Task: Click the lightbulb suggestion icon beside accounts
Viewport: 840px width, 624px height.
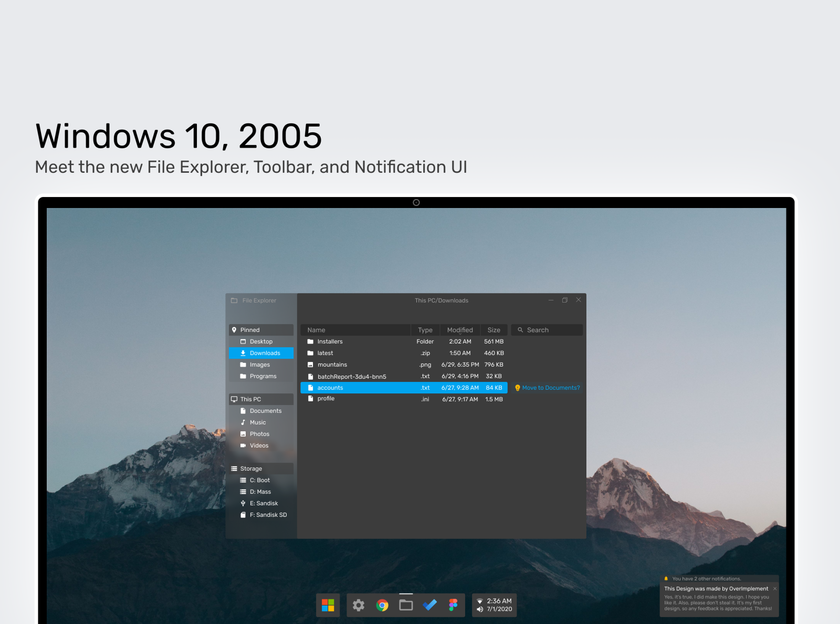Action: [x=519, y=388]
